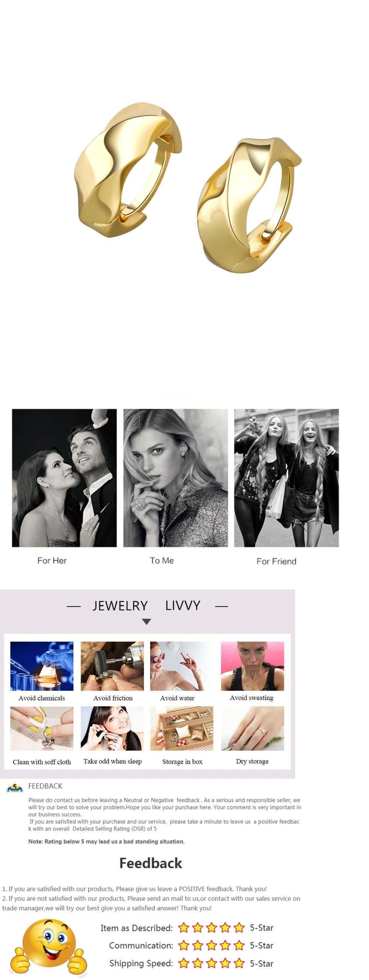Select the Avoid water care icon
Screen dimensions: 369x980
[x=182, y=666]
